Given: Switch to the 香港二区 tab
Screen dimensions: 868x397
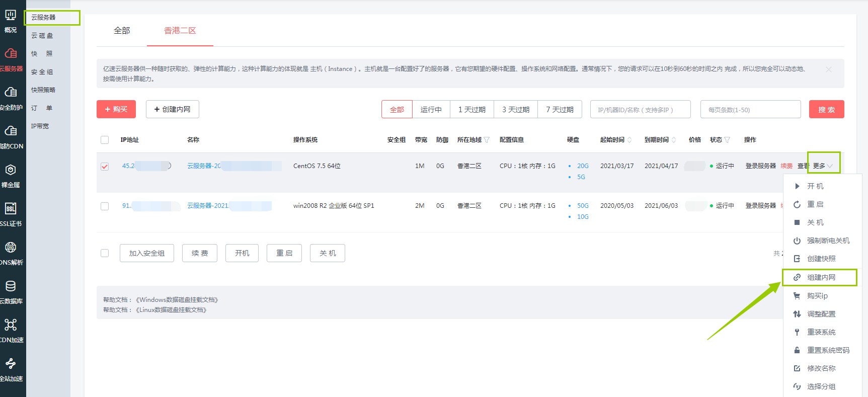Looking at the screenshot, I should coord(180,31).
